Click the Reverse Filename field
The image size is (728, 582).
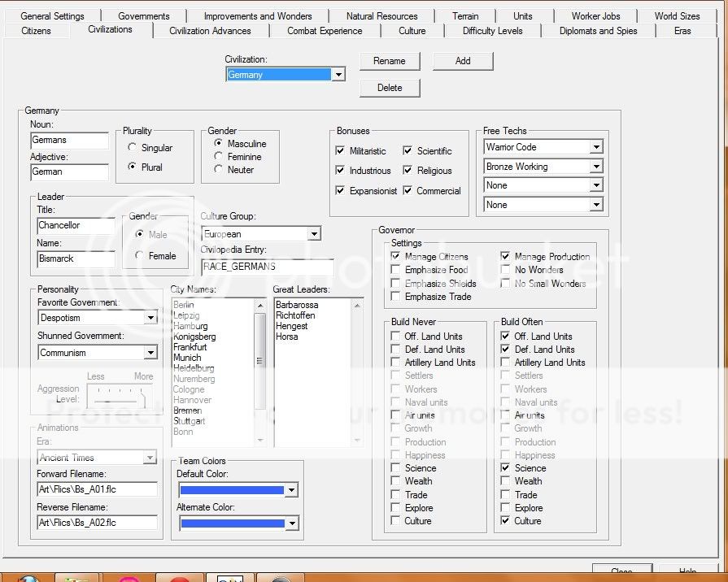pyautogui.click(x=97, y=523)
